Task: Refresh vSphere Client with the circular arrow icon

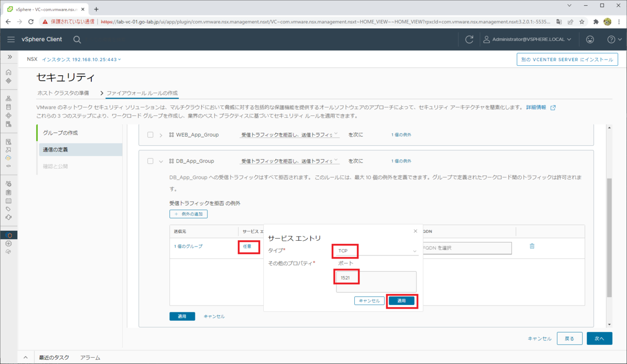Action: pyautogui.click(x=469, y=39)
